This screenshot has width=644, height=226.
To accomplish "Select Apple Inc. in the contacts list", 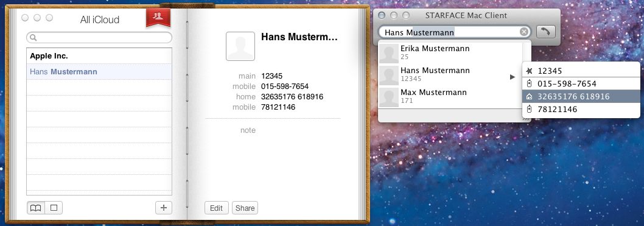I will coord(99,56).
